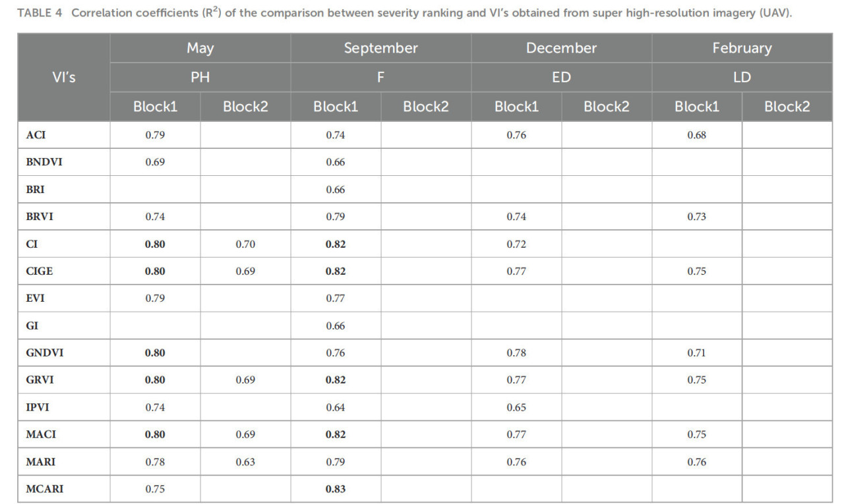Select the 0.78 December value in GNDVI row
844x504 pixels.
pos(516,352)
